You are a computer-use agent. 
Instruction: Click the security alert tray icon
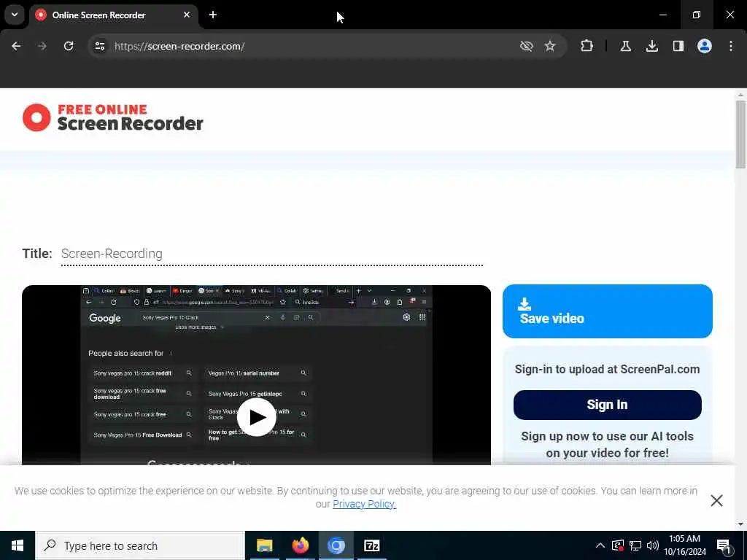(x=618, y=545)
